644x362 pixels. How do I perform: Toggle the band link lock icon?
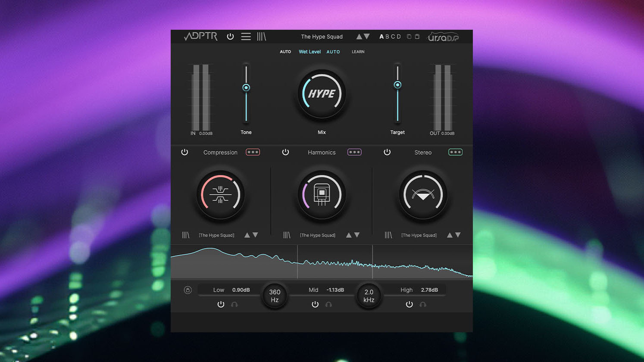tap(188, 290)
